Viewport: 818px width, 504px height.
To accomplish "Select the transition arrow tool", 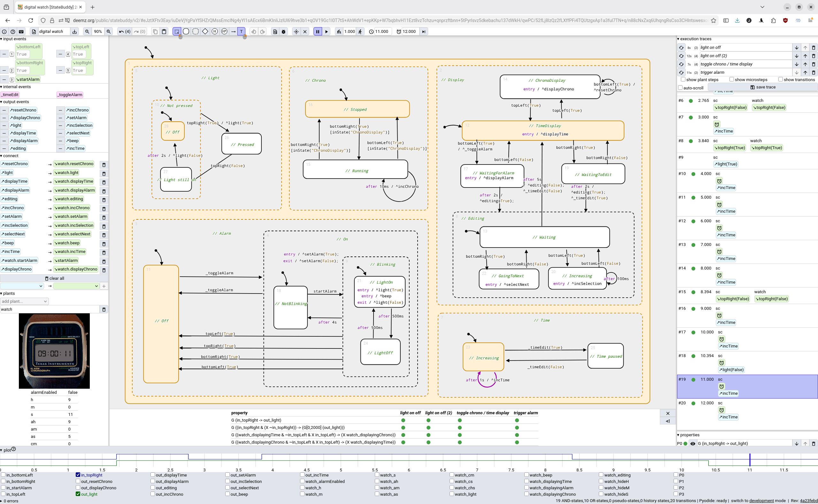I will 233,32.
